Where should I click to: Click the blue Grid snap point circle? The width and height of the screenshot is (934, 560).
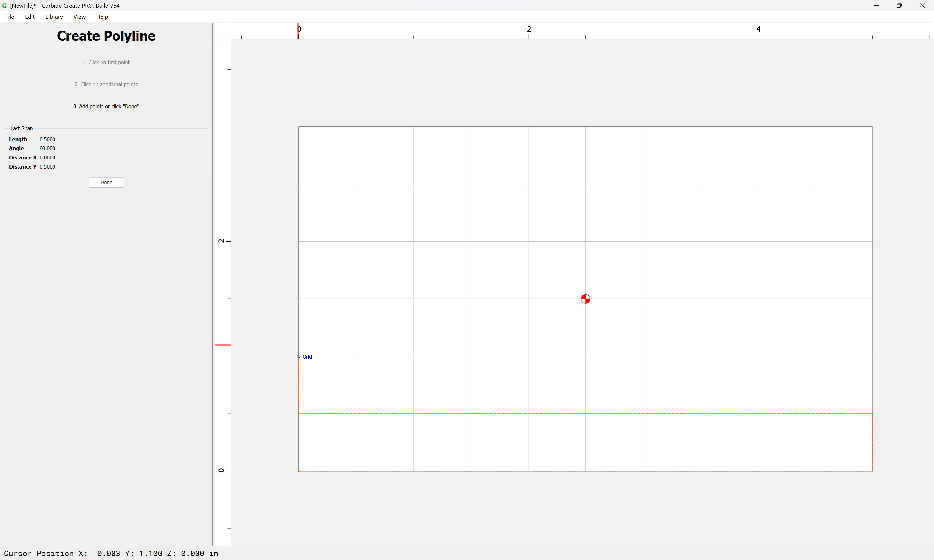(299, 356)
